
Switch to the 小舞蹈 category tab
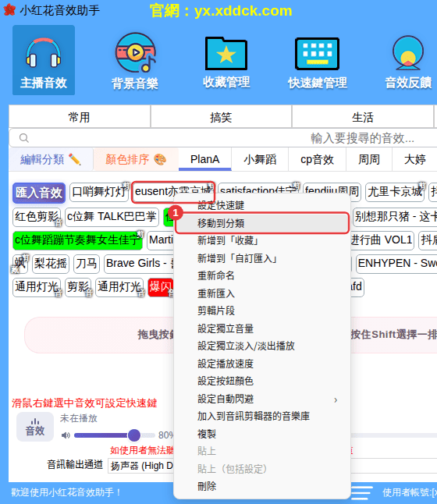pos(260,159)
